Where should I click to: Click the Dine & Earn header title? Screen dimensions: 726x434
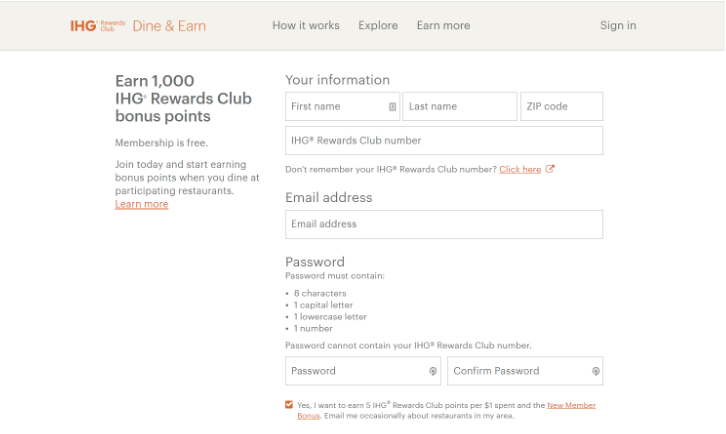(169, 26)
